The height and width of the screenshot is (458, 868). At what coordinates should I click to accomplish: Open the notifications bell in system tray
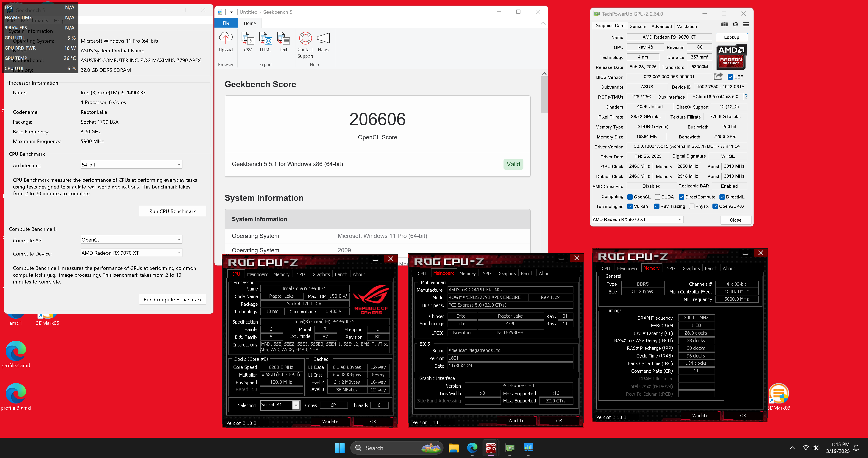[x=856, y=448]
